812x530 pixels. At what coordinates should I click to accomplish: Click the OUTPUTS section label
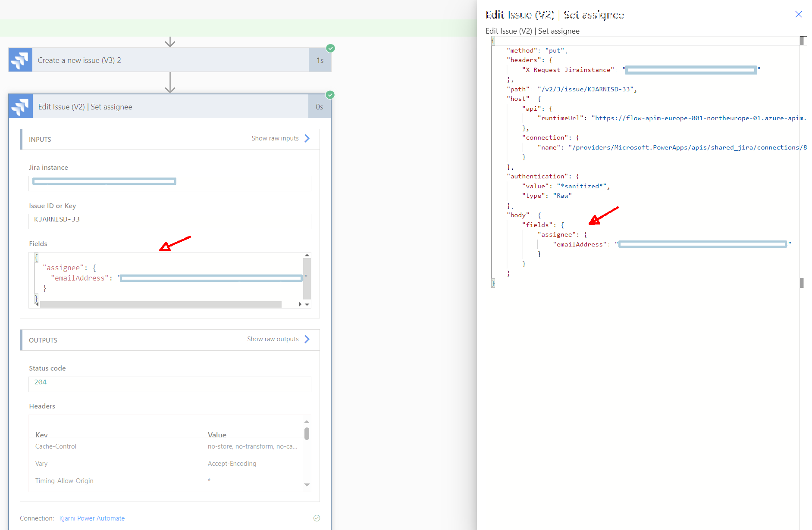tap(43, 340)
